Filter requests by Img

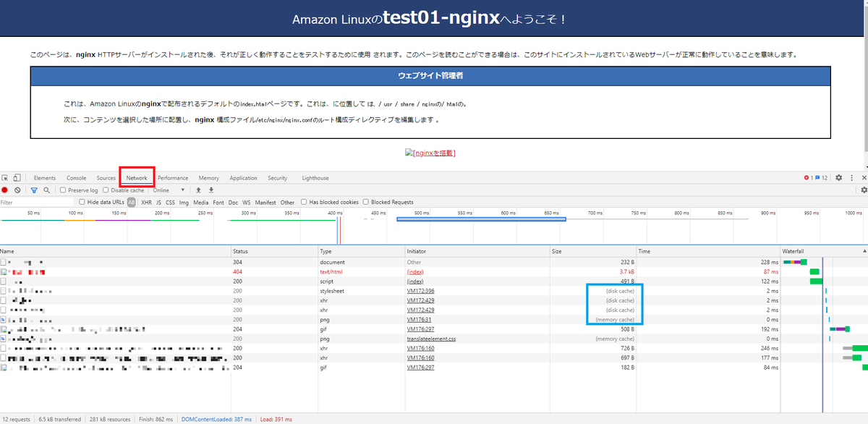point(184,203)
